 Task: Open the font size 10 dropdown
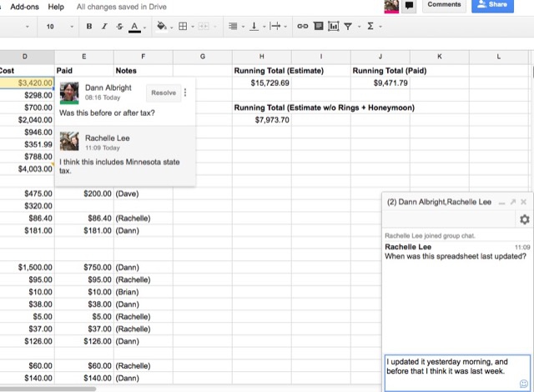[x=59, y=26]
